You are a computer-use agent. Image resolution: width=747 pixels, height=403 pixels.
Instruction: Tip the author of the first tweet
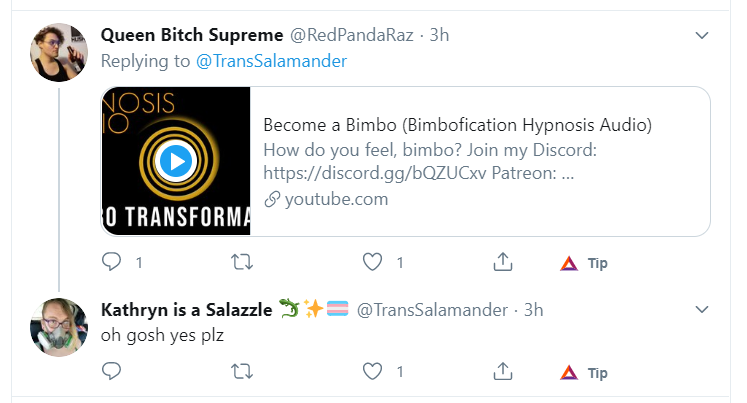pyautogui.click(x=584, y=263)
